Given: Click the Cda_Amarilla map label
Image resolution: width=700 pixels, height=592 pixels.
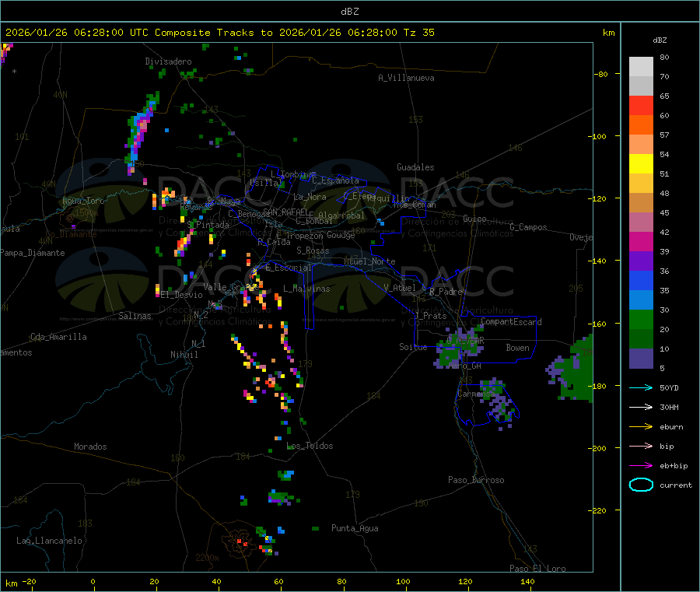Looking at the screenshot, I should (58, 337).
